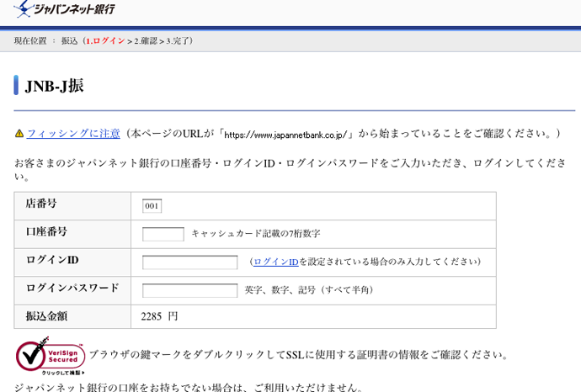Focus the ログインパスワード input field
This screenshot has height=392, width=581.
(189, 290)
